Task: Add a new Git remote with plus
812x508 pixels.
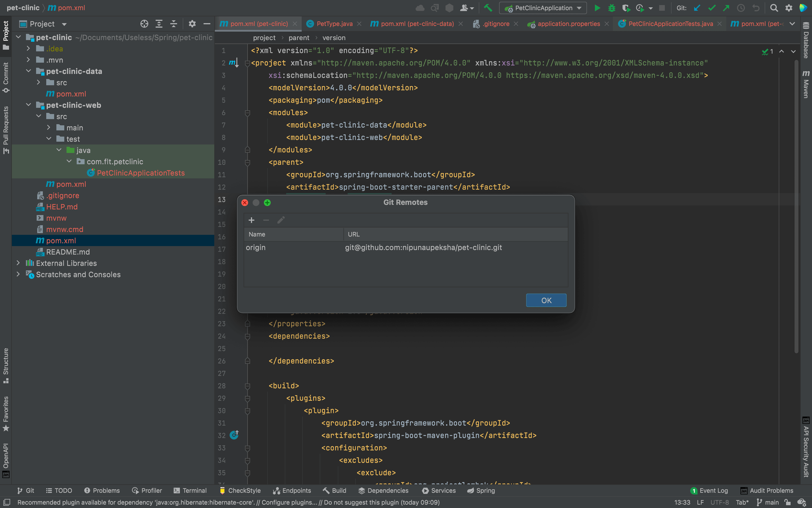Action: tap(251, 220)
